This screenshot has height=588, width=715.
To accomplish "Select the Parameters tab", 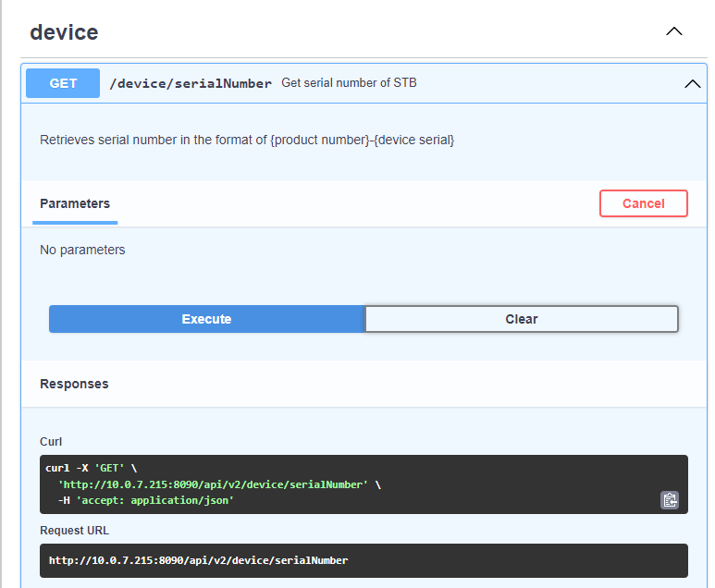I will pyautogui.click(x=75, y=203).
